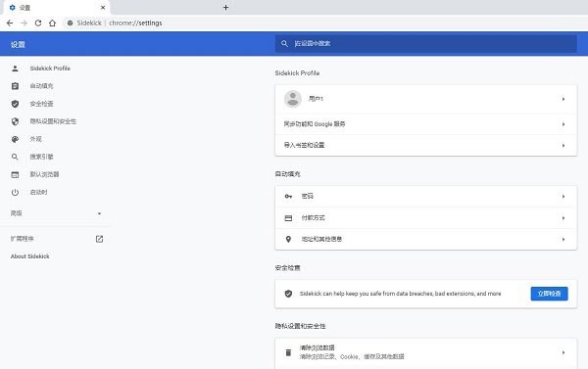The image size is (588, 369).
Task: Open sync and Google services row
Action: [x=426, y=124]
